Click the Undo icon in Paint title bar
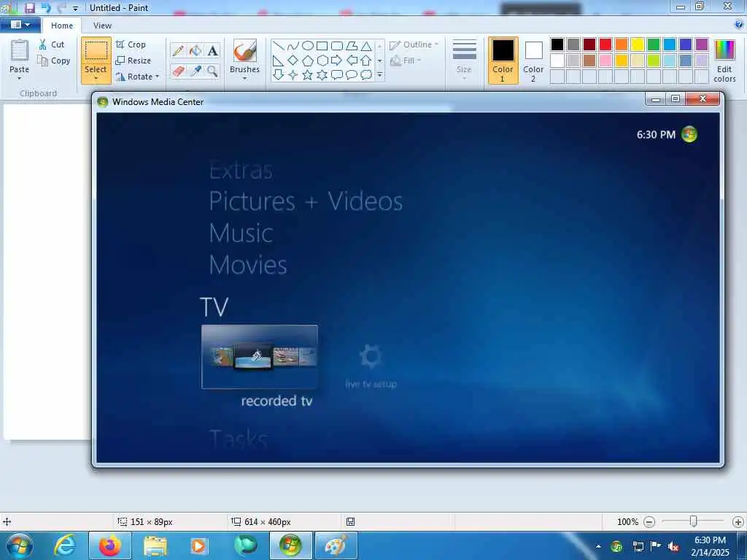 [46, 7]
